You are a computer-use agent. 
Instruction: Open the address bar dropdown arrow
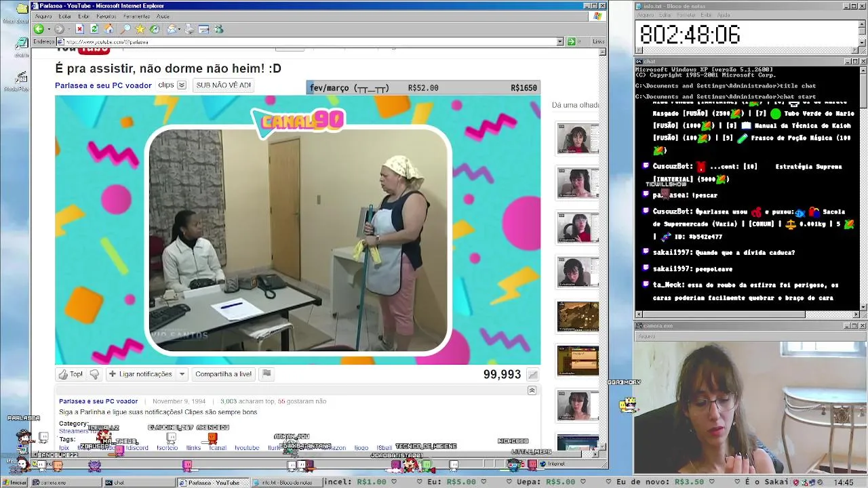point(560,42)
